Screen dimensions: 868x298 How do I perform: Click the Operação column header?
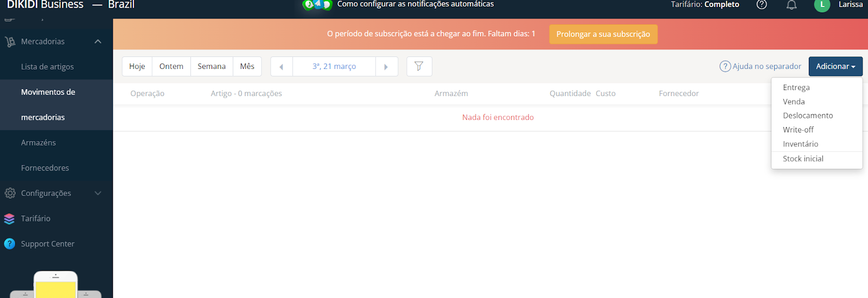148,93
